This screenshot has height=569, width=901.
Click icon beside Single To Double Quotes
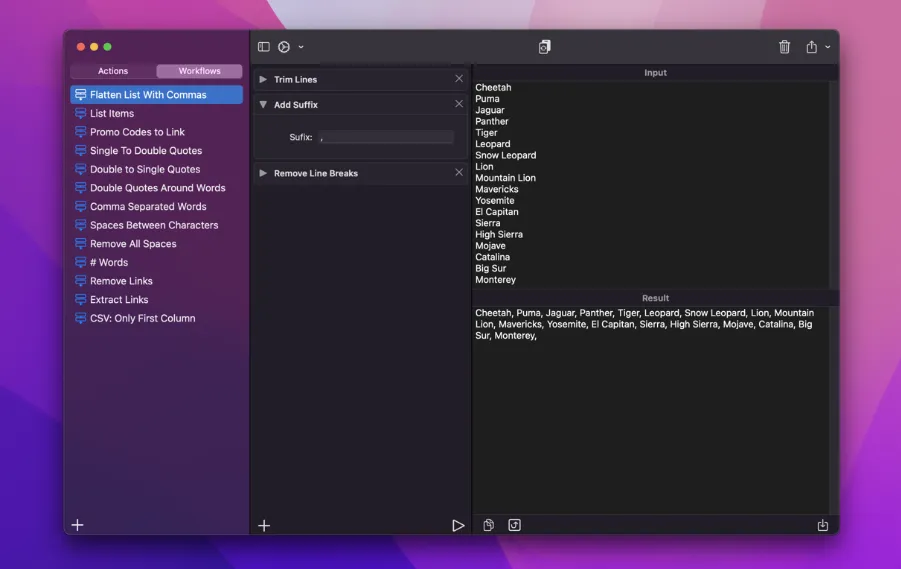pos(80,151)
